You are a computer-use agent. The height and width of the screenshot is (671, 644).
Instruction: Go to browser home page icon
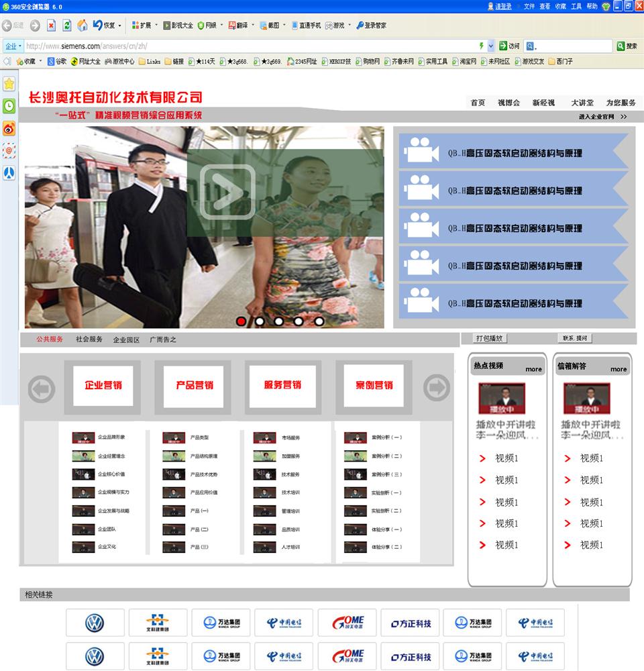pos(83,25)
